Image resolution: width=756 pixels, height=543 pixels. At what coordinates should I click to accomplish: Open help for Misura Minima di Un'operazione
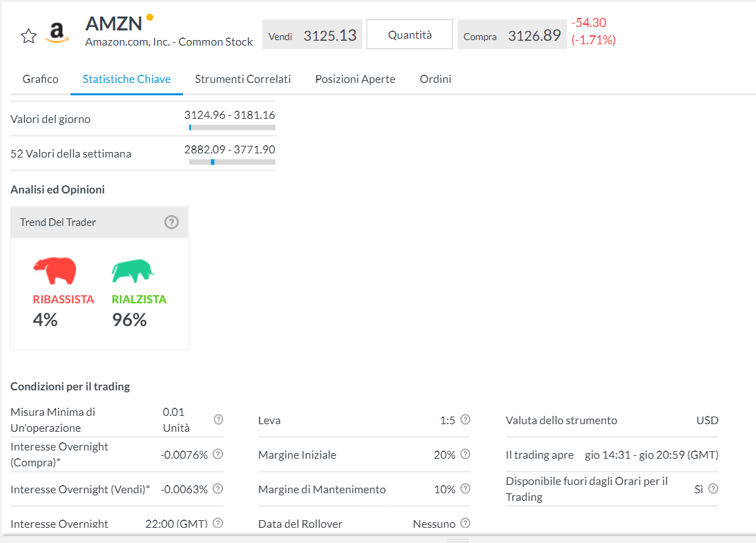tap(218, 419)
